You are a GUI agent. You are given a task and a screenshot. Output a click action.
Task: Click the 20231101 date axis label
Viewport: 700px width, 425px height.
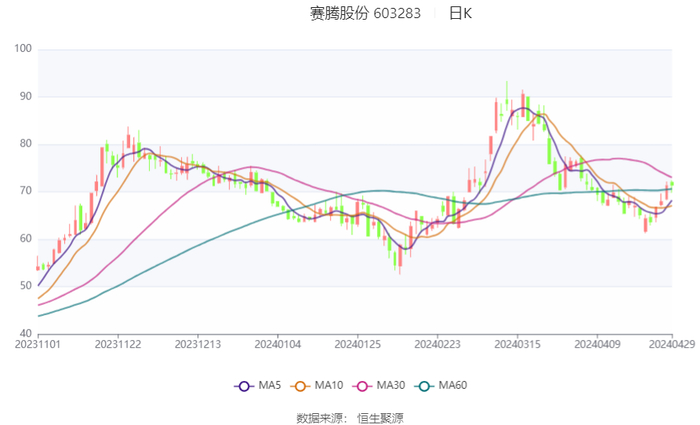[x=38, y=344]
